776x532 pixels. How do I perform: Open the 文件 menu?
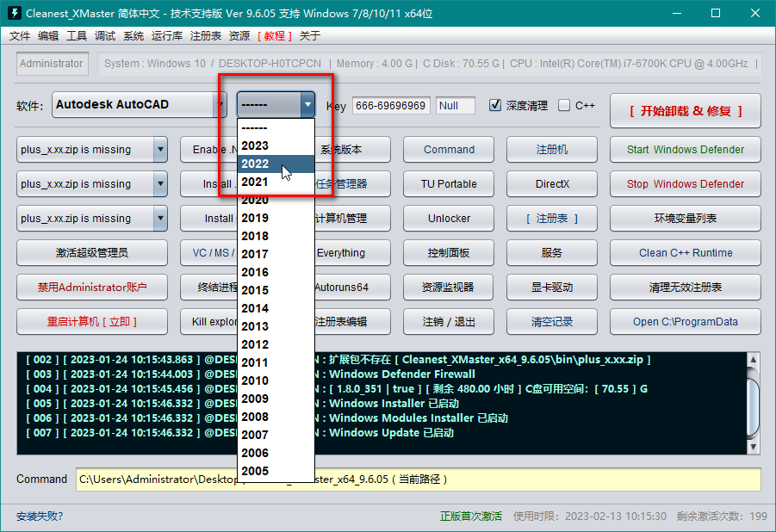pyautogui.click(x=20, y=35)
